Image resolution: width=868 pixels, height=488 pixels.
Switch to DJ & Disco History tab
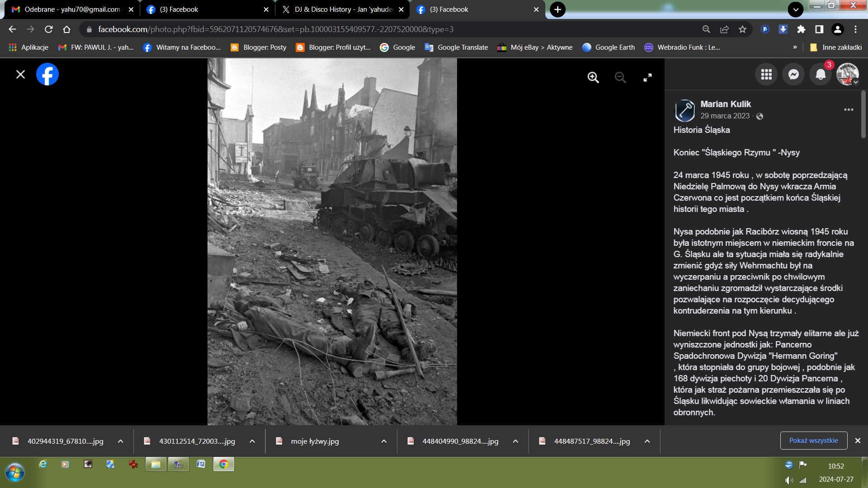(339, 9)
